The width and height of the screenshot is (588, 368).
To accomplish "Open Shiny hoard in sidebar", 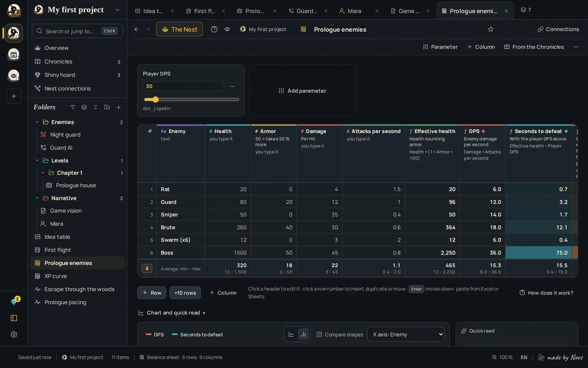I will [77, 75].
